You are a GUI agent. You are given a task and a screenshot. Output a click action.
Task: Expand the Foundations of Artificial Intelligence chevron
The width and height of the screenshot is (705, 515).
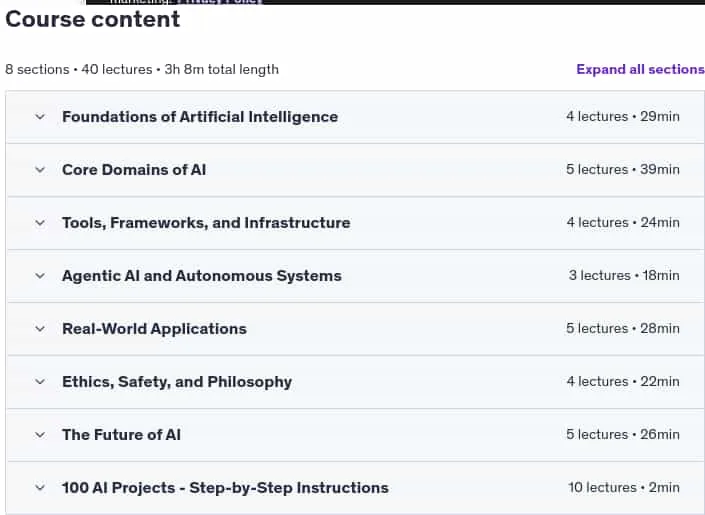pyautogui.click(x=40, y=117)
